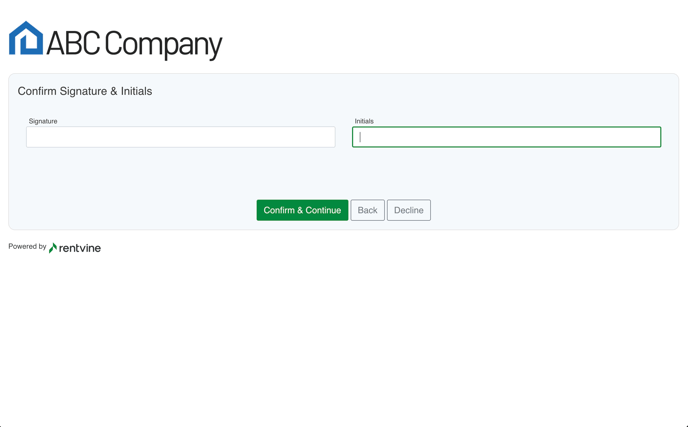Click the 'Confirm Signature & Initials' heading
The height and width of the screenshot is (427, 688).
coord(85,91)
